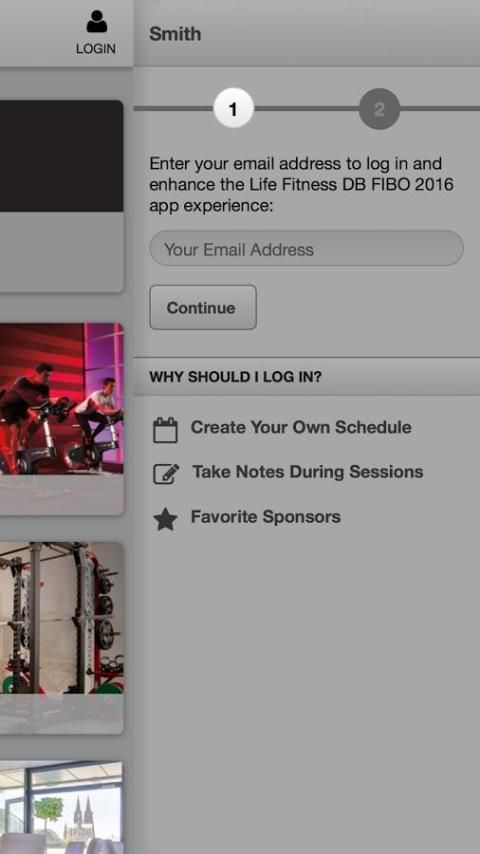This screenshot has height=854, width=480.
Task: Click the pencil note icon
Action: [x=166, y=474]
